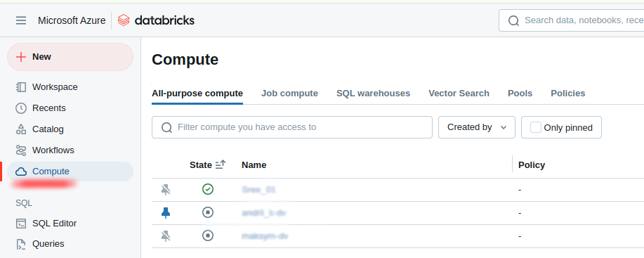Image resolution: width=644 pixels, height=258 pixels.
Task: Click the green running state icon
Action: point(208,189)
